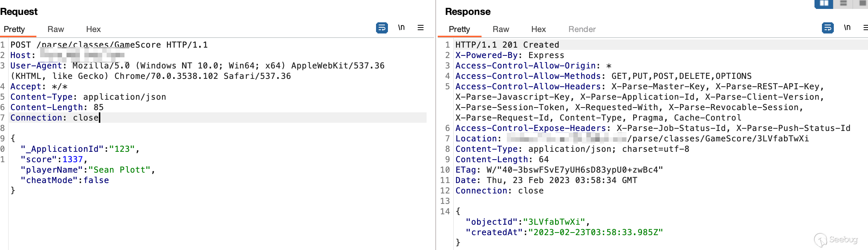Screen dimensions: 868x250
Task: Toggle non-printable characters in Request panel
Action: coord(401,28)
